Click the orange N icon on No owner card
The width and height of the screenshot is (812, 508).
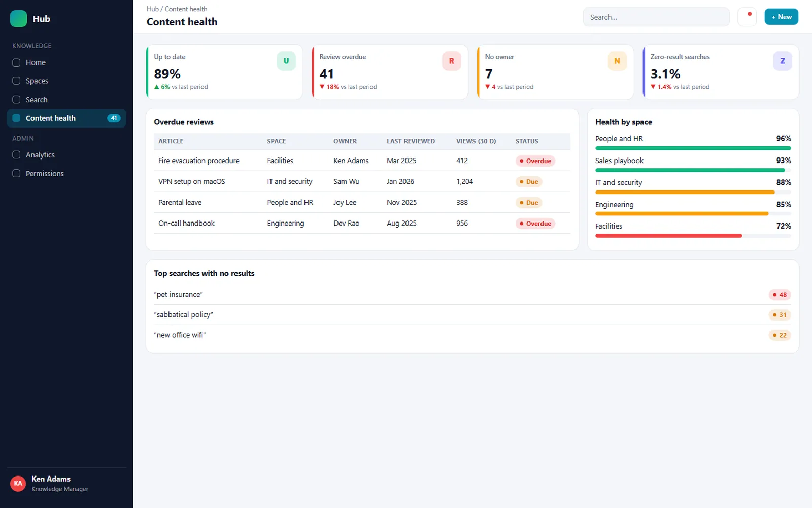pyautogui.click(x=617, y=61)
